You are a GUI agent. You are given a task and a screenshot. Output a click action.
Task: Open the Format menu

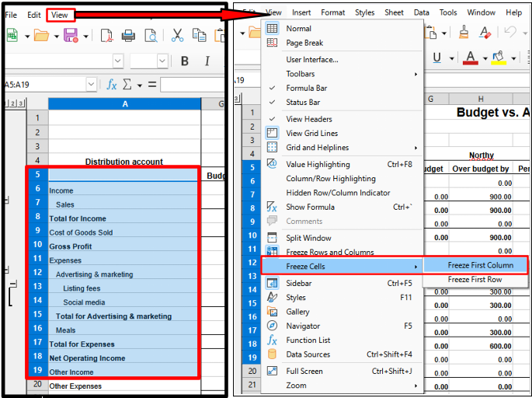(x=333, y=12)
